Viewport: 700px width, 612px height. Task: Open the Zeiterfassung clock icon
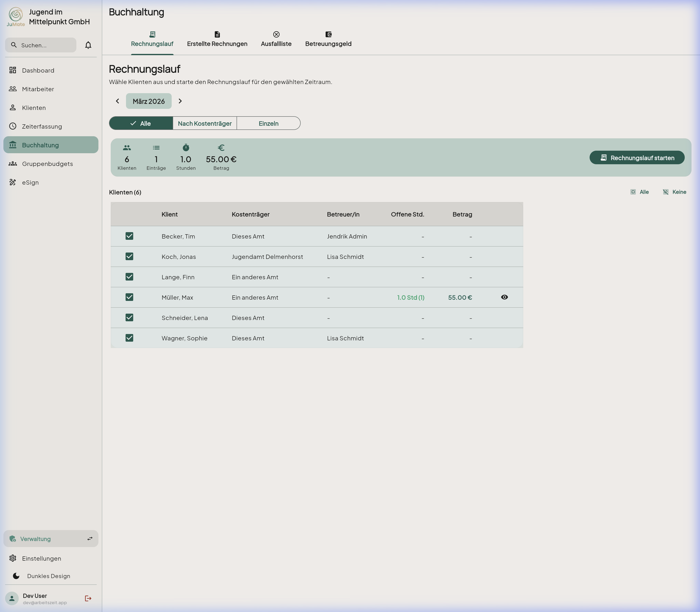13,126
